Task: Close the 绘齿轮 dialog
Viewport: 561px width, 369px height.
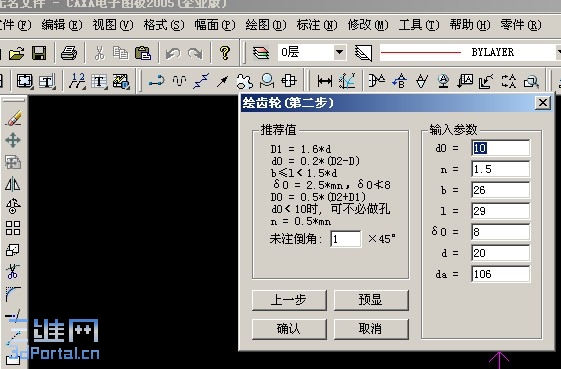Action: click(x=543, y=103)
